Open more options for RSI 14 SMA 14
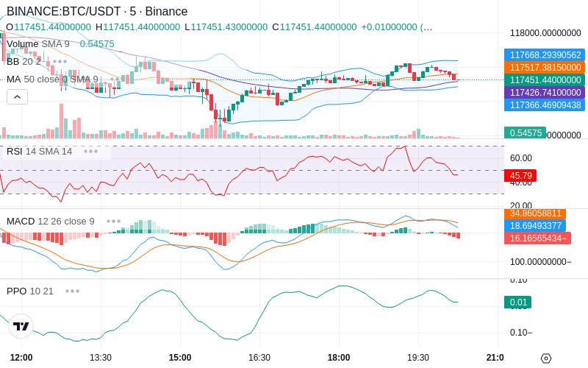 coord(90,152)
